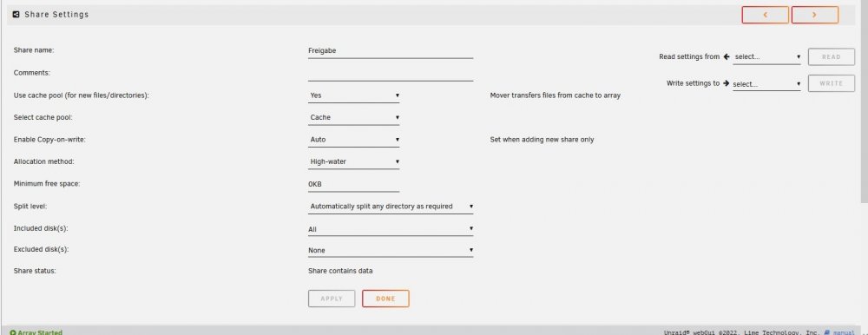Click the APPLY button
This screenshot has height=335, width=868.
(332, 299)
